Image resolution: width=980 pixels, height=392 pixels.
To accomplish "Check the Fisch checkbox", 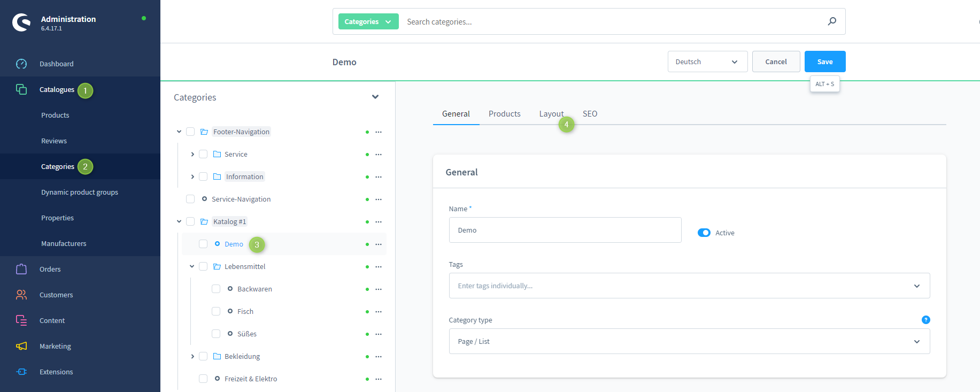I will tap(216, 311).
